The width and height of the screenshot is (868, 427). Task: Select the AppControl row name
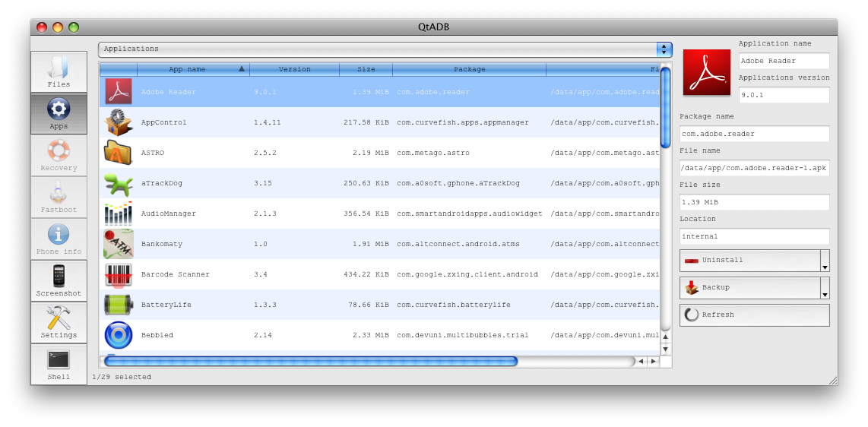click(x=164, y=122)
